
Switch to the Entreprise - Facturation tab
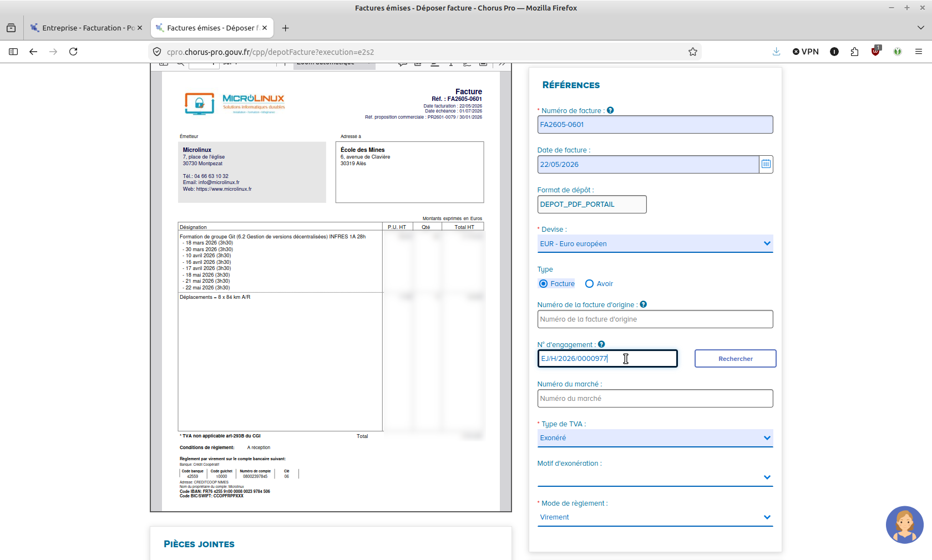coord(87,28)
